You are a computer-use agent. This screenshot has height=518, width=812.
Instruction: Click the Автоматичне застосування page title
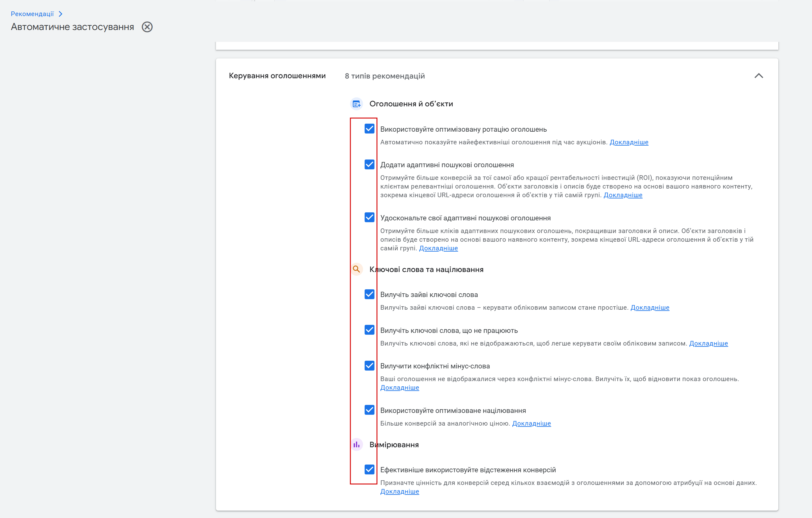coord(73,27)
